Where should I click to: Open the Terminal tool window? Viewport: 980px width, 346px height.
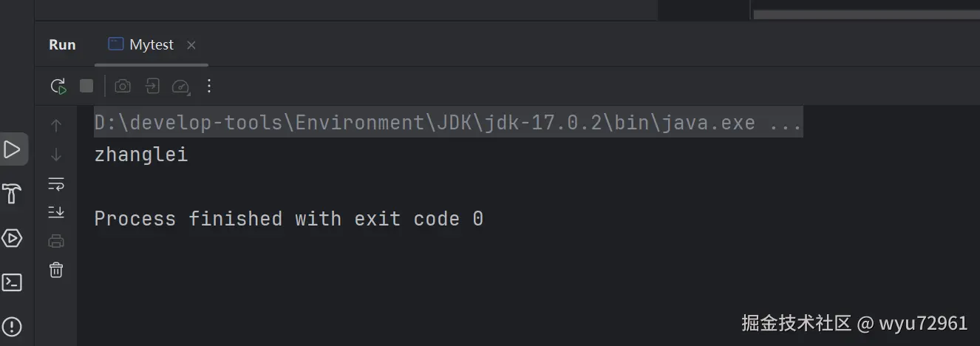pyautogui.click(x=13, y=282)
